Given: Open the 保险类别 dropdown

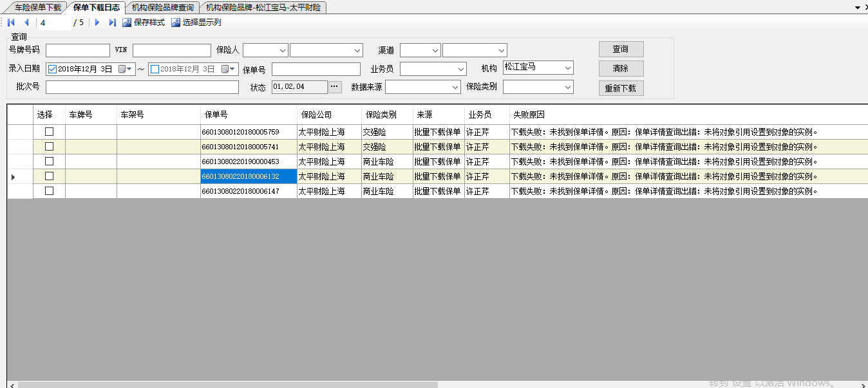Looking at the screenshot, I should click(567, 87).
